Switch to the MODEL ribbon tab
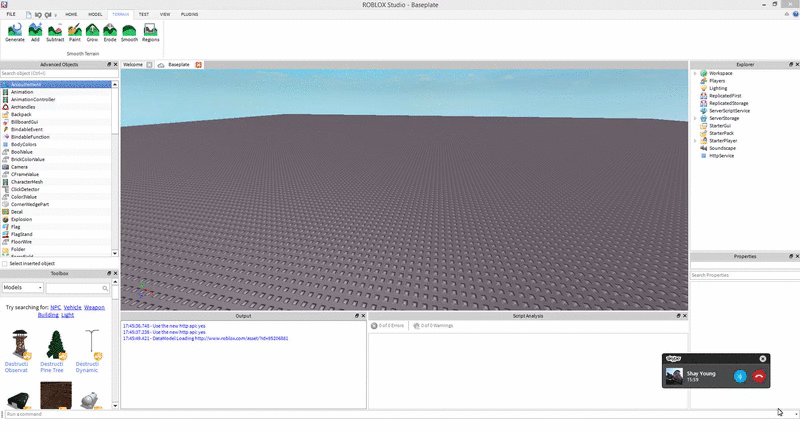This screenshot has height=432, width=800. (x=95, y=14)
